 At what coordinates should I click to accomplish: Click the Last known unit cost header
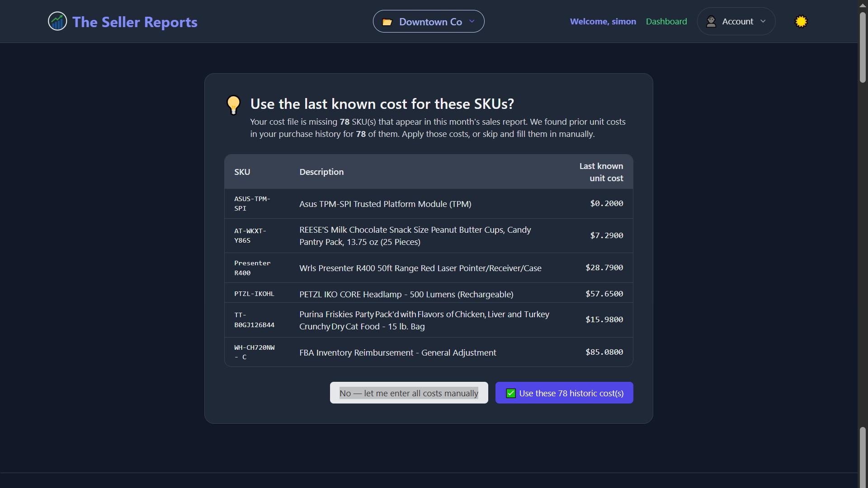point(601,172)
